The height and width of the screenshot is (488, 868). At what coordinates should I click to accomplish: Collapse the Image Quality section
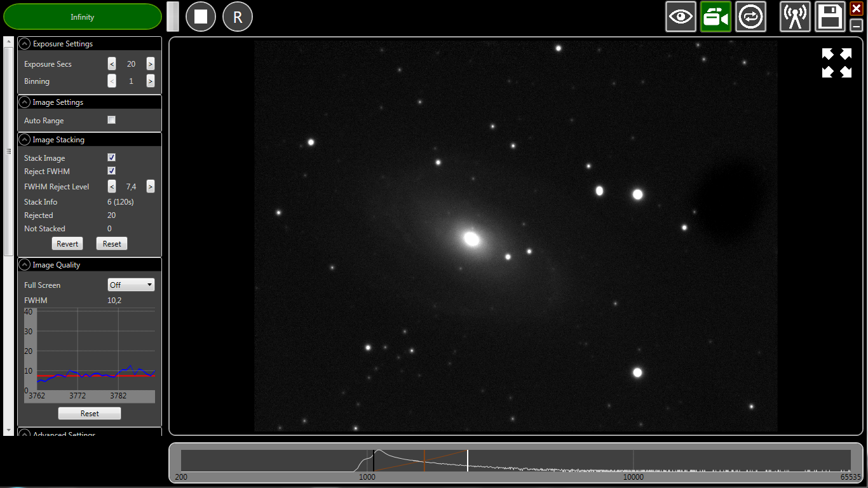pyautogui.click(x=25, y=265)
